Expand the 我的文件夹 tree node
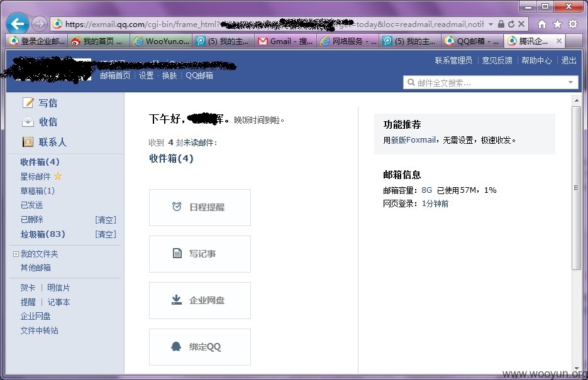The image size is (588, 380). pos(16,254)
